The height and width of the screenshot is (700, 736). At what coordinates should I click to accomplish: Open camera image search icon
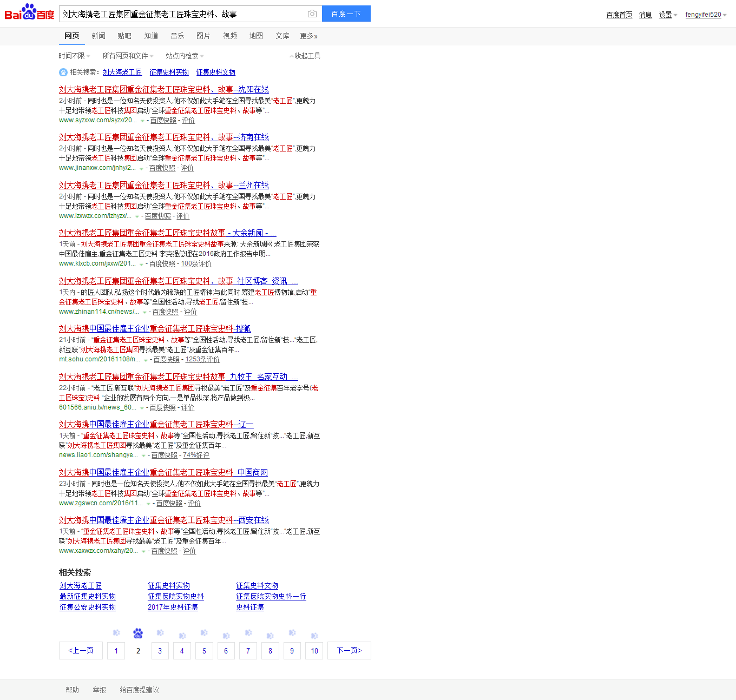312,14
